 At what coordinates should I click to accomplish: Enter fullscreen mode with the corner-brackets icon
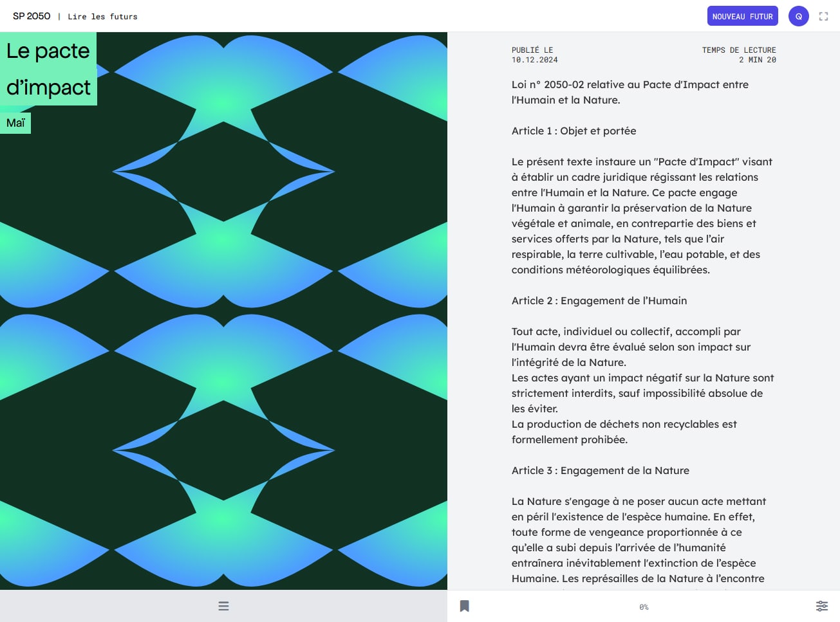pos(823,16)
